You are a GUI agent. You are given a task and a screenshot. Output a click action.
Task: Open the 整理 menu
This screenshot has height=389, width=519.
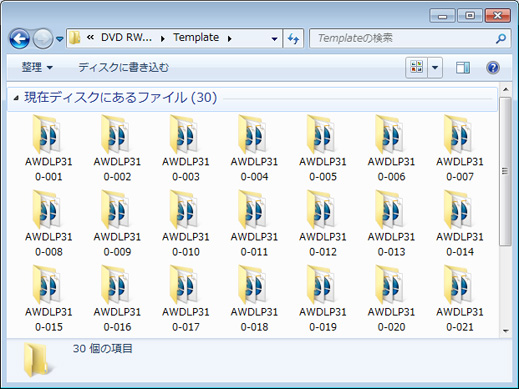coord(37,68)
